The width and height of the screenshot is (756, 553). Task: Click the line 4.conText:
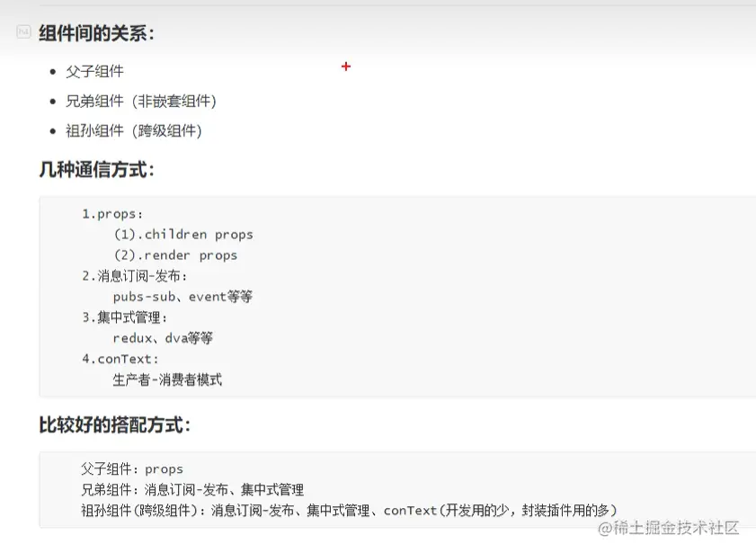[x=120, y=359]
